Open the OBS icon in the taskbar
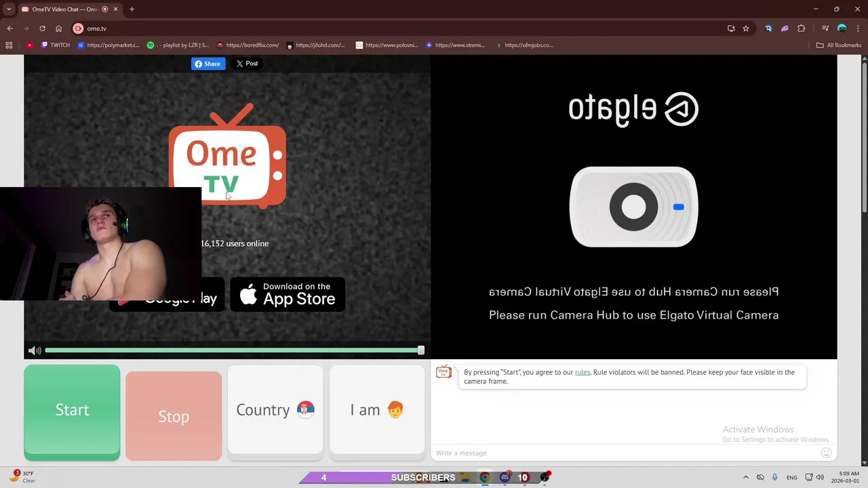The width and height of the screenshot is (868, 488). point(545,477)
